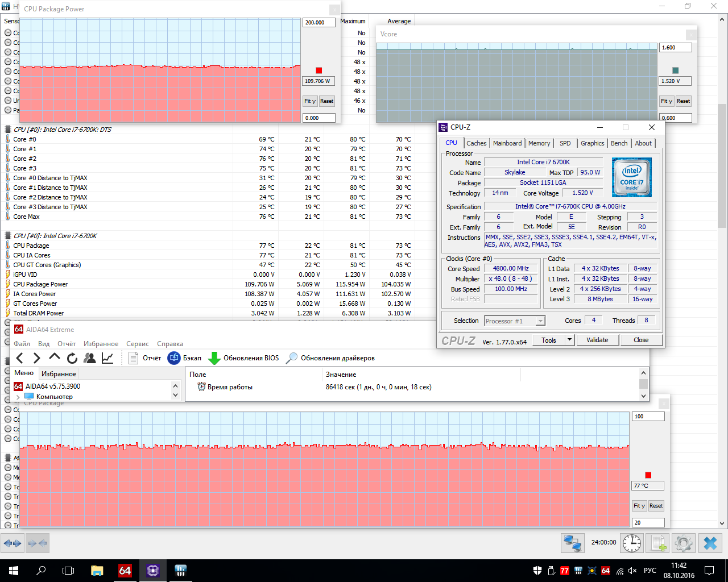Click the Windows Defender shield tray icon
The height and width of the screenshot is (582, 728).
537,571
